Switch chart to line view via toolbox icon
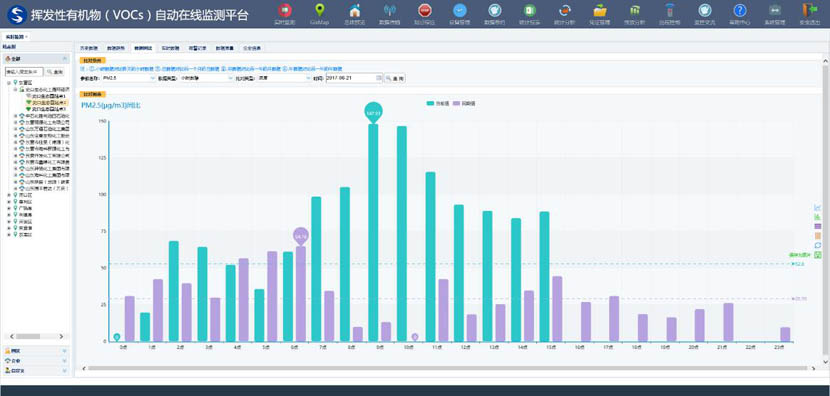Viewport: 830px width, 396px height. click(x=817, y=207)
